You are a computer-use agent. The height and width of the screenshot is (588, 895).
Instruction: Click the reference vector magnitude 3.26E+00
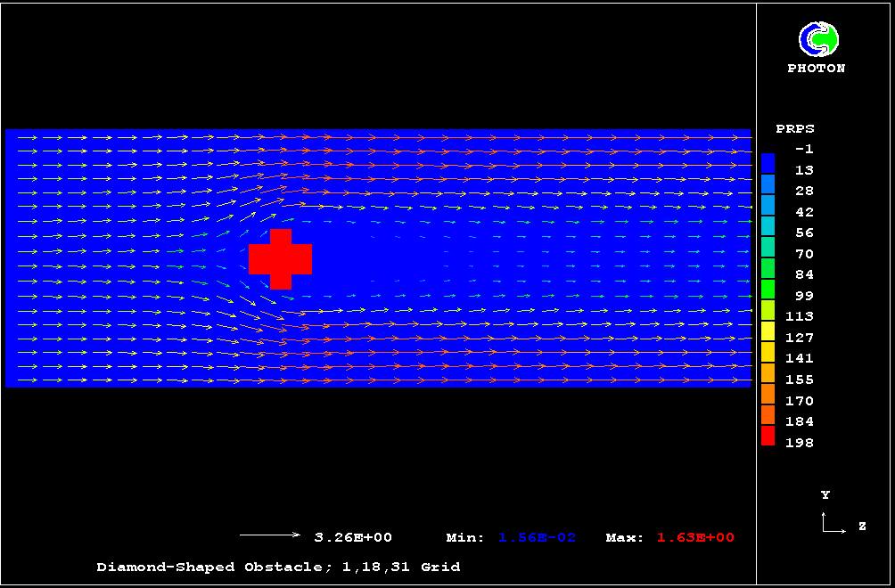pyautogui.click(x=353, y=537)
